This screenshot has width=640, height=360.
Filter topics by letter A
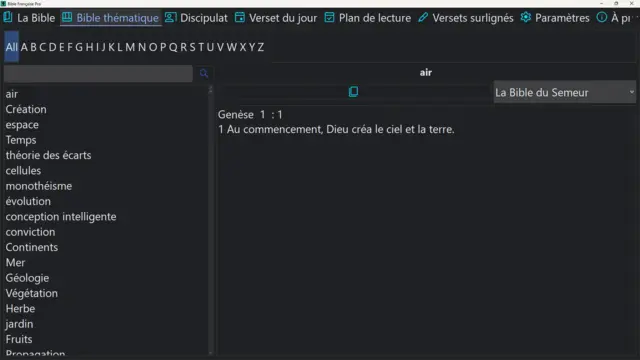tap(24, 47)
